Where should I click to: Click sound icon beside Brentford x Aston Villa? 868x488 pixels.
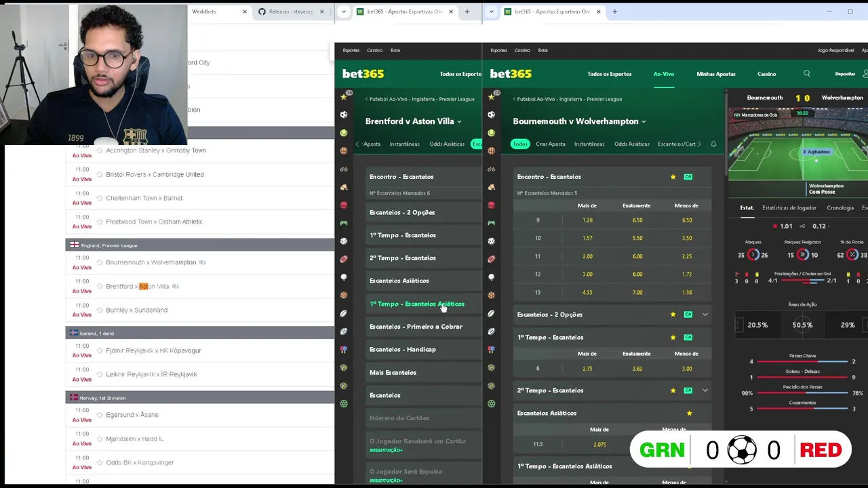[x=175, y=286]
